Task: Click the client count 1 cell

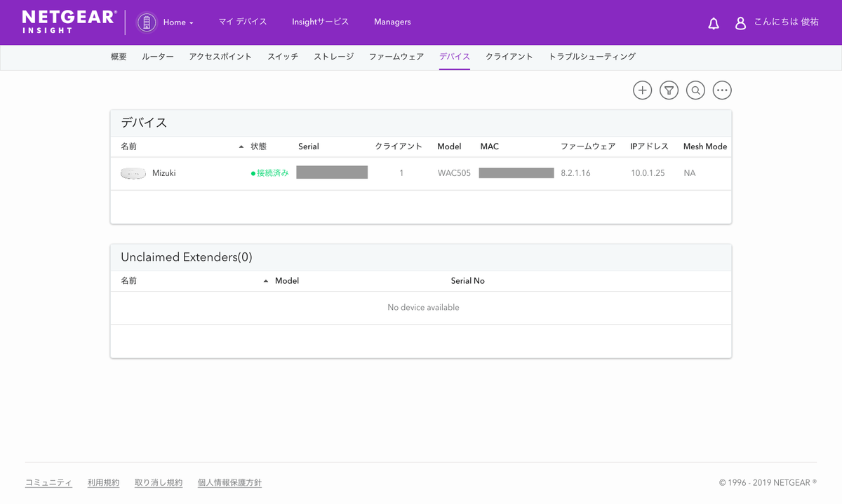Action: pyautogui.click(x=401, y=173)
